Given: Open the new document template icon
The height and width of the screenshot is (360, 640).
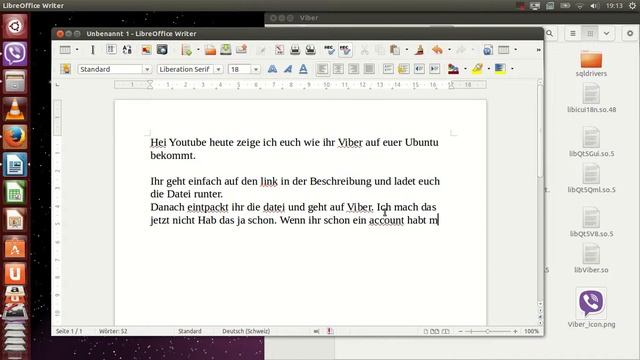Looking at the screenshot, I should click(x=187, y=50).
